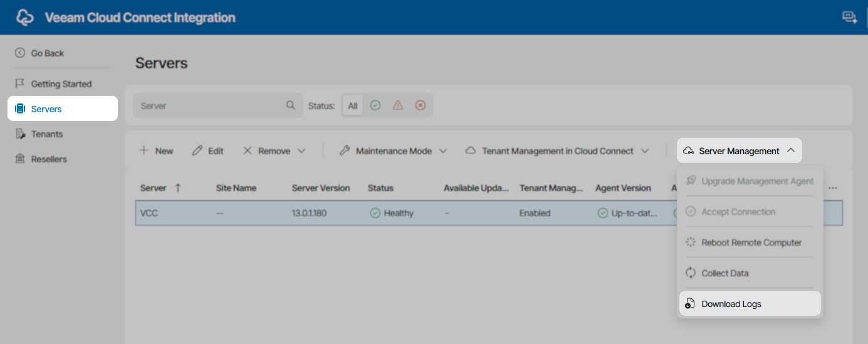Image resolution: width=868 pixels, height=344 pixels.
Task: Click the Resellers bank icon
Action: [x=19, y=159]
